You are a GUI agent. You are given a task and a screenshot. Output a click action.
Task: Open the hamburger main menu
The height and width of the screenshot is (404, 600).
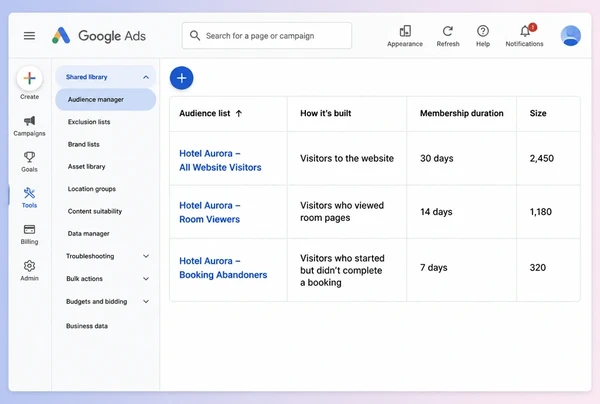(29, 36)
